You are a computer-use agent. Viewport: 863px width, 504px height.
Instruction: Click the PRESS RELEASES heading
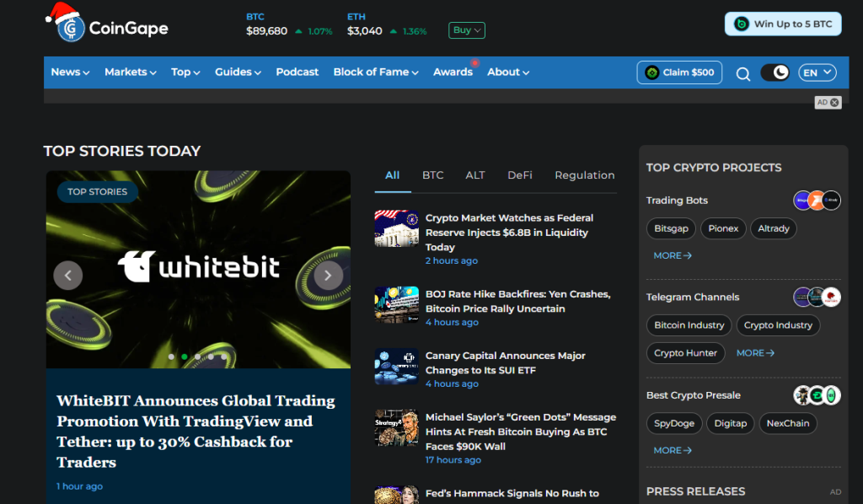tap(695, 491)
